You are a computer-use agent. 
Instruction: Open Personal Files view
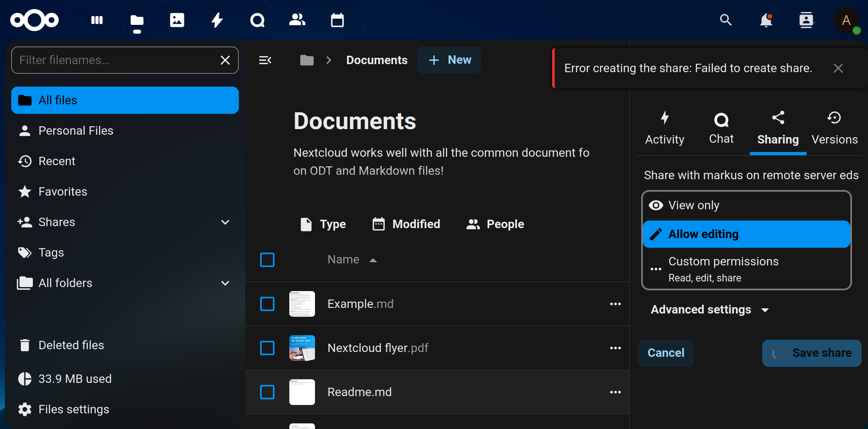(125, 131)
